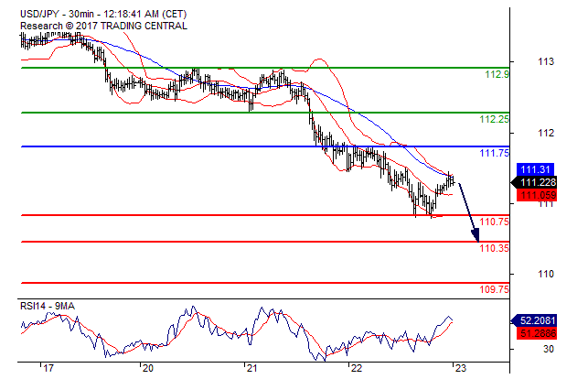
Task: Click the blue 111.31 price tag
Action: click(x=533, y=170)
